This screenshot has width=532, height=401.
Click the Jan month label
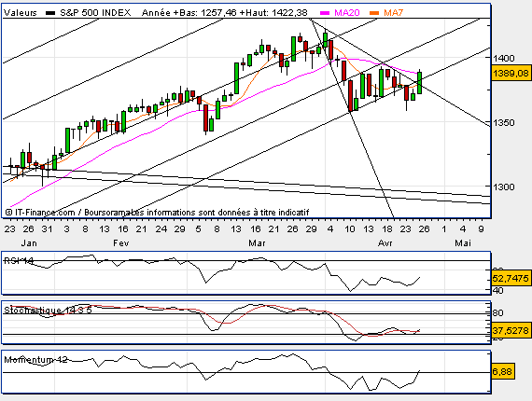coord(29,243)
